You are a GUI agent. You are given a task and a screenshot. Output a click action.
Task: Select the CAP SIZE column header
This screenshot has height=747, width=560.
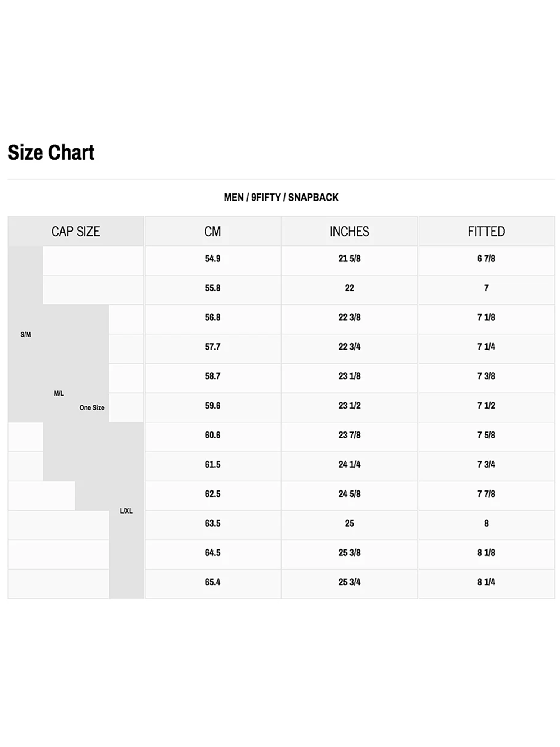coord(76,232)
